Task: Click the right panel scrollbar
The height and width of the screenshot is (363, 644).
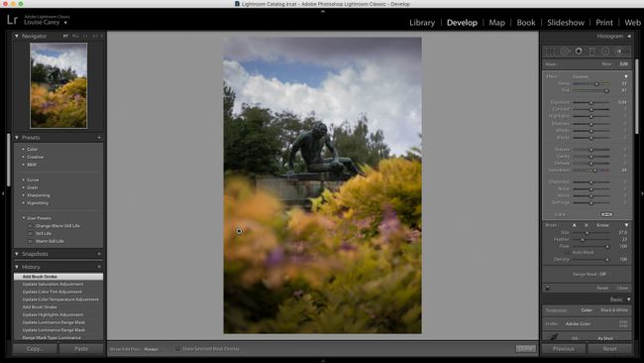Action: coord(637,96)
